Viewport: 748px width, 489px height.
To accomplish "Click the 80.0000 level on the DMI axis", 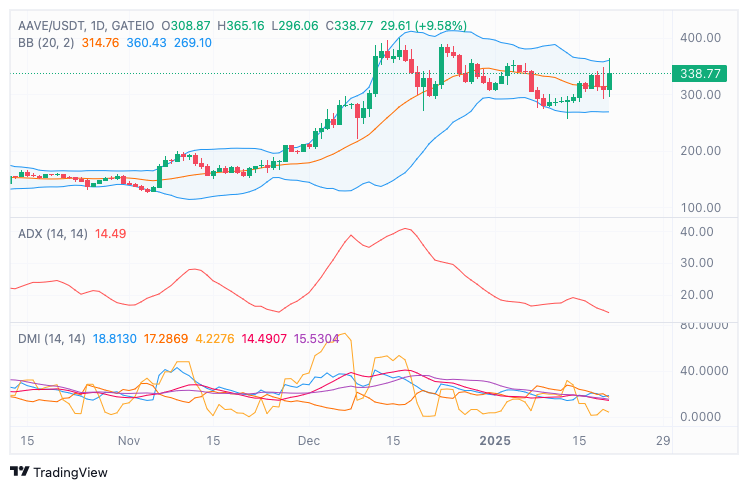I will click(703, 325).
